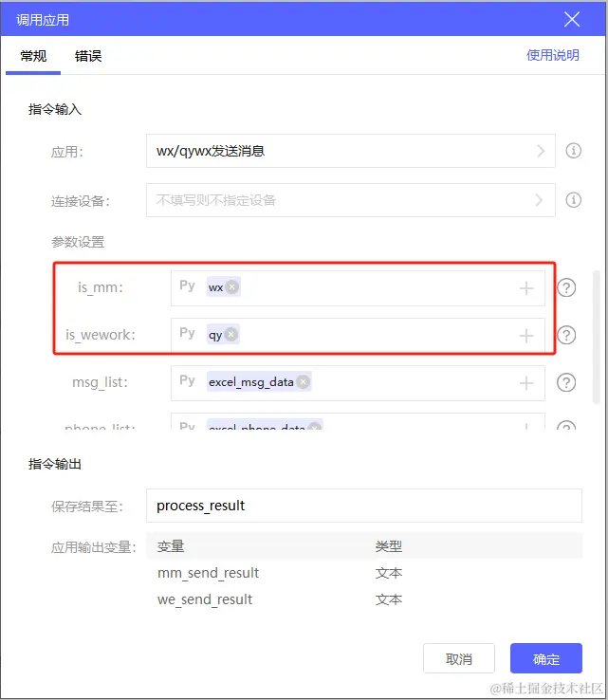Select the we_send_result variable row
This screenshot has width=608, height=700.
click(x=364, y=599)
